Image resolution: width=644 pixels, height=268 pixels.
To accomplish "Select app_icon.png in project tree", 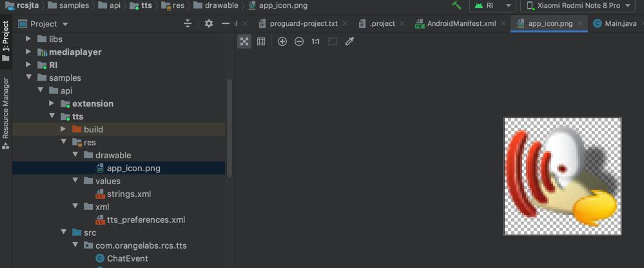I will (119, 168).
